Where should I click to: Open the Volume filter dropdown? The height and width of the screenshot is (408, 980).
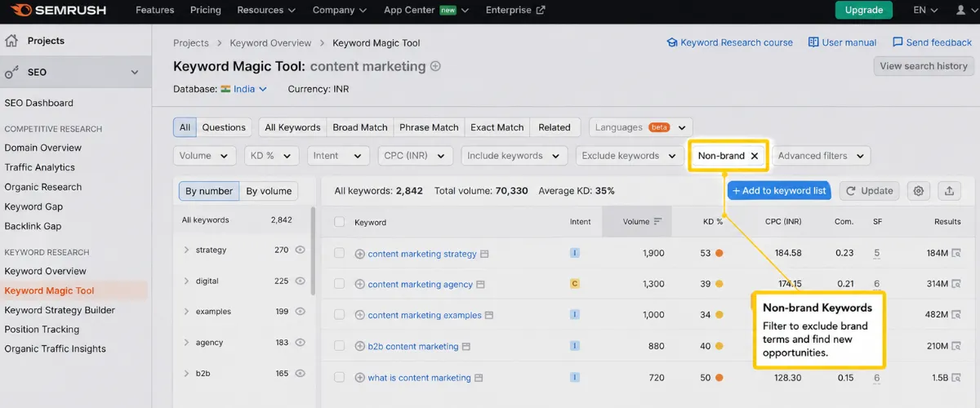pos(205,156)
